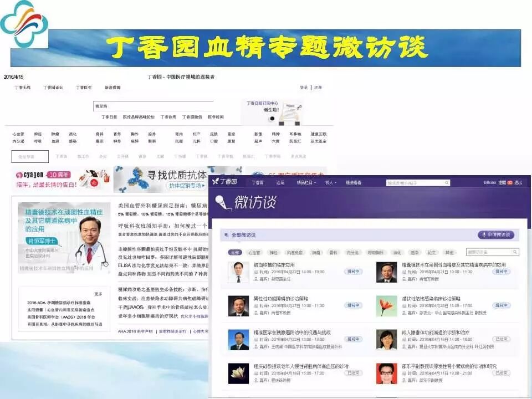
Task: Open 论坛 in the purple navigation bar
Action: tap(280, 182)
